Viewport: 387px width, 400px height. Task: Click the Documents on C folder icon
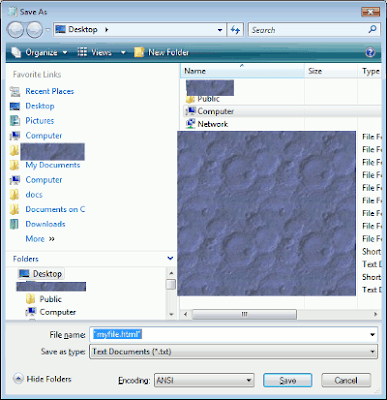tap(14, 209)
